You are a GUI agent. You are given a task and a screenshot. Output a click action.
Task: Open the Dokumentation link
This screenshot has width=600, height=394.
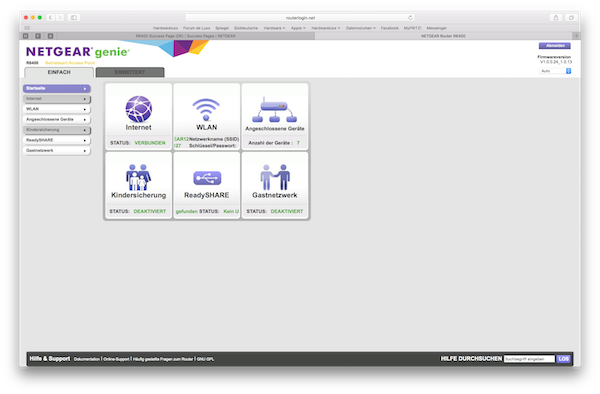[x=87, y=359]
